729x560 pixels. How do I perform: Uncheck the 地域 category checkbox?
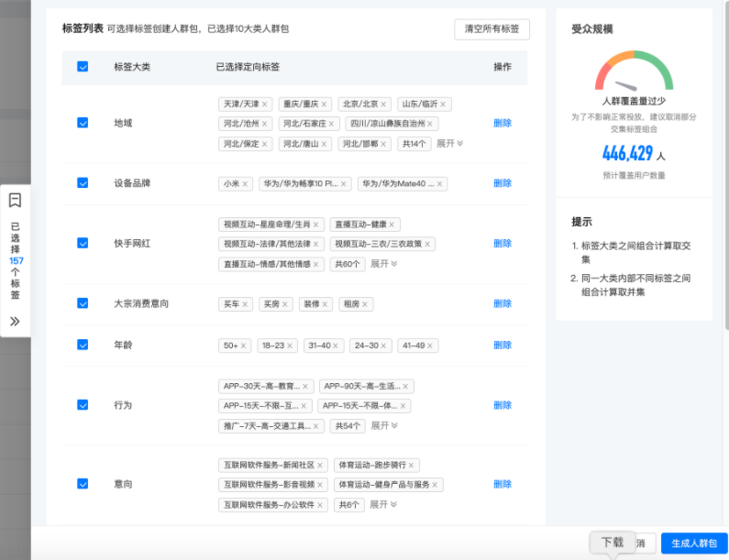pos(83,123)
